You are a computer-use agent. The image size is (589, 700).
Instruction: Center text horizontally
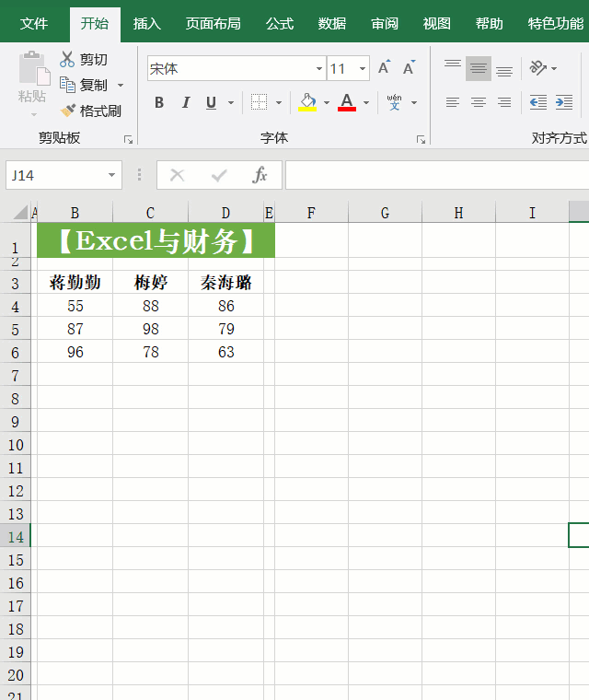[x=479, y=102]
